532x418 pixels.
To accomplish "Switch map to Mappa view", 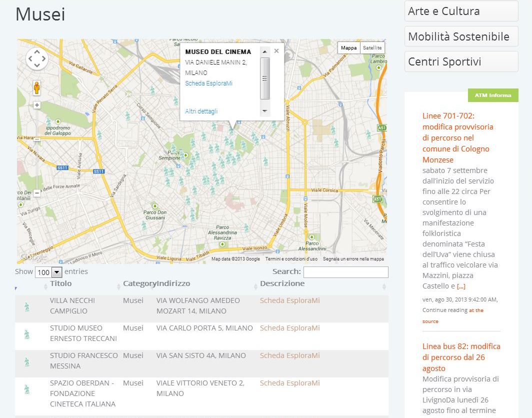I will pos(348,48).
